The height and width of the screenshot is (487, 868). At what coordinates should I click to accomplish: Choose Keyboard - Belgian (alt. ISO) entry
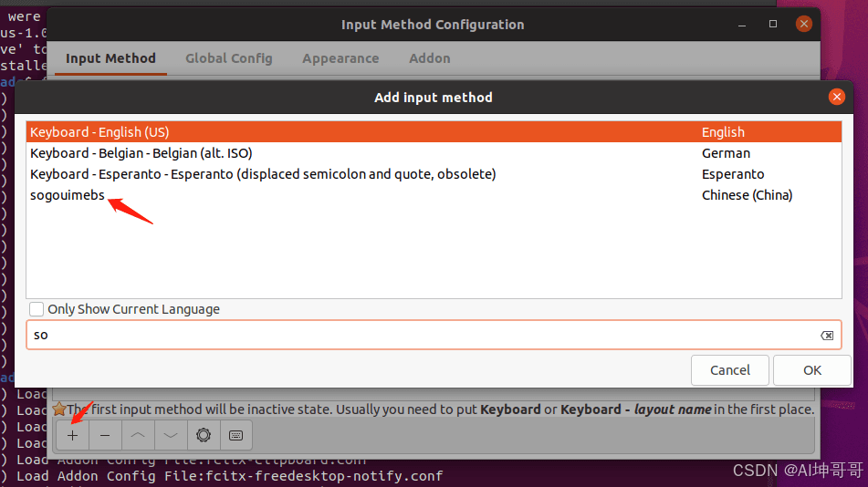coord(434,153)
